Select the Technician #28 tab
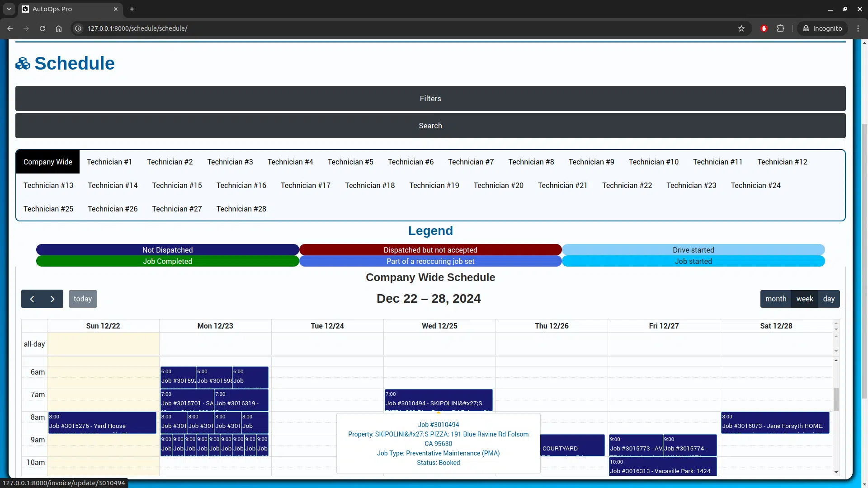Screen dimensions: 868x488 point(241,209)
